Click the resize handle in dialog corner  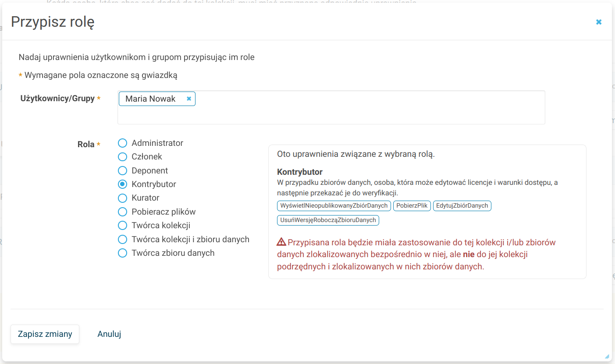pyautogui.click(x=607, y=357)
